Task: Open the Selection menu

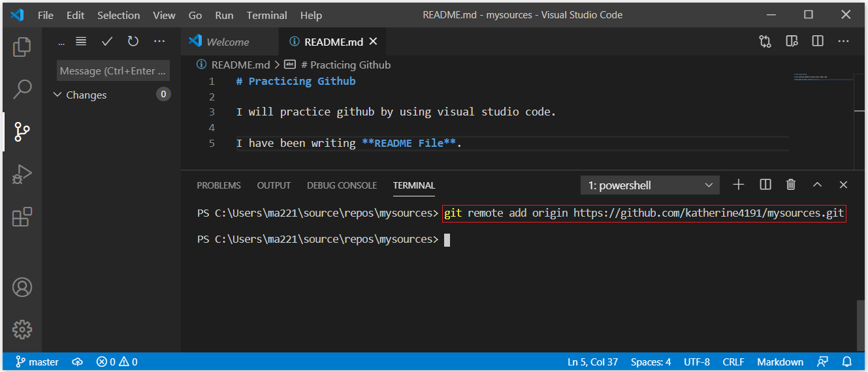Action: (119, 15)
